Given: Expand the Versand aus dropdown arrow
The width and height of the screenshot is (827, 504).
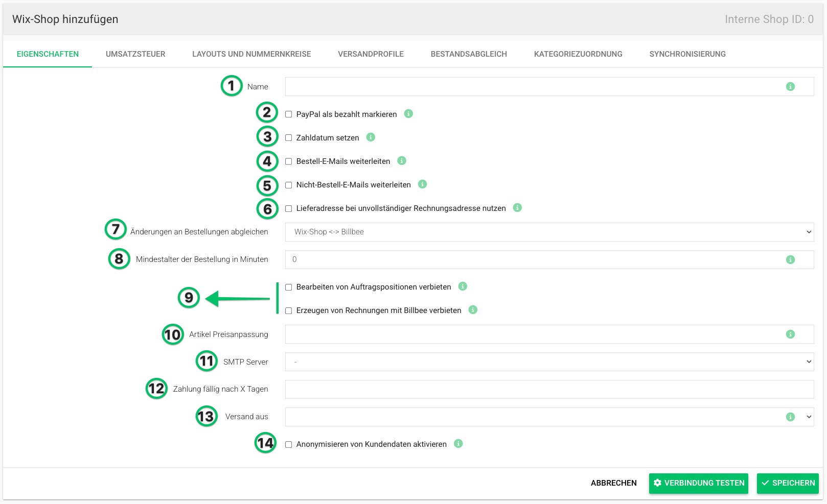Looking at the screenshot, I should 809,417.
